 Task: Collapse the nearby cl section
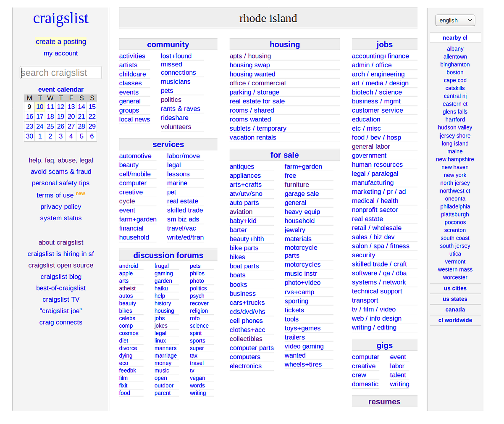455,38
